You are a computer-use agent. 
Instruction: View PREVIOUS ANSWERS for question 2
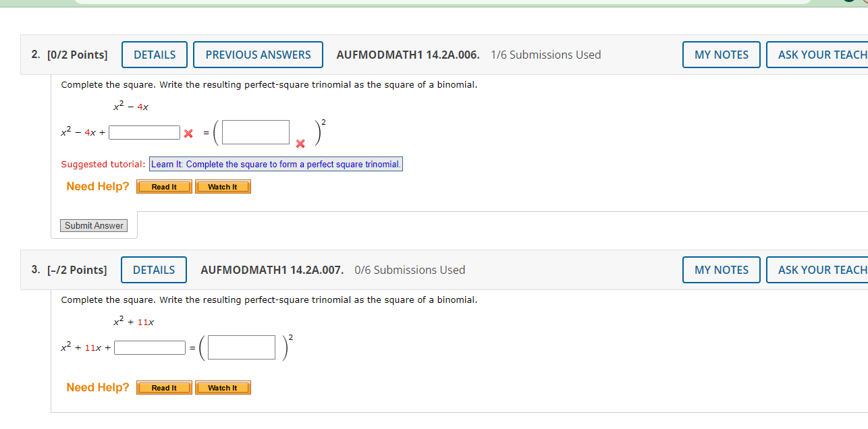tap(258, 55)
